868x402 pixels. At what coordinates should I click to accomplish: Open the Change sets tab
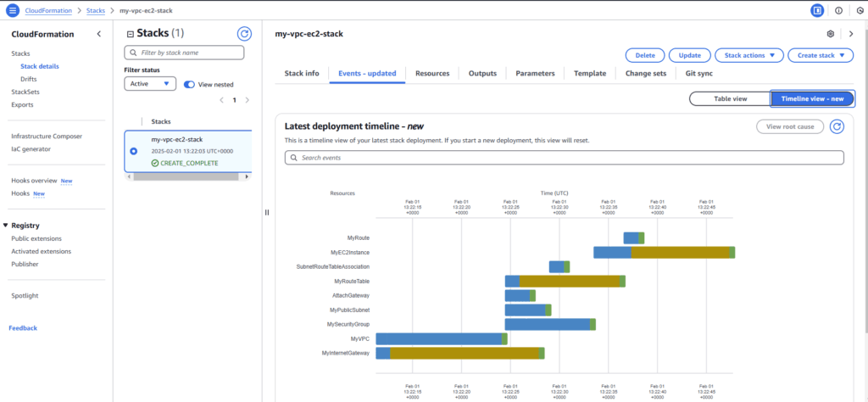click(645, 73)
